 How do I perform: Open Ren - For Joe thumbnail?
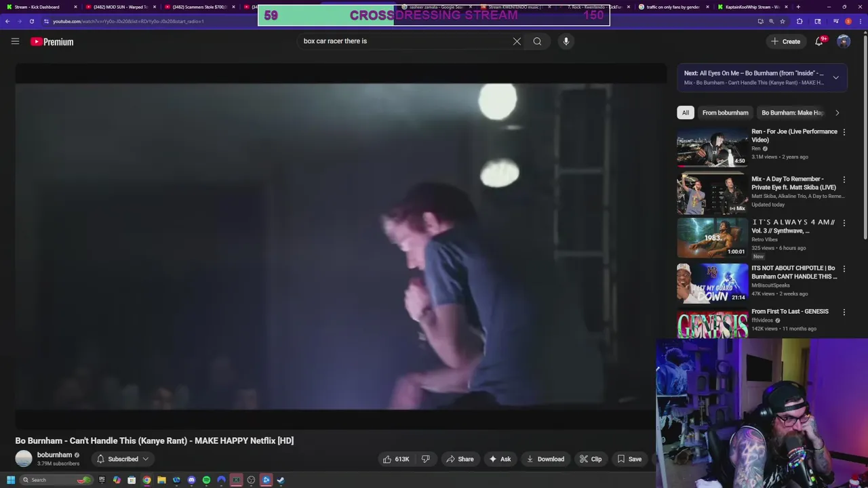(x=712, y=147)
